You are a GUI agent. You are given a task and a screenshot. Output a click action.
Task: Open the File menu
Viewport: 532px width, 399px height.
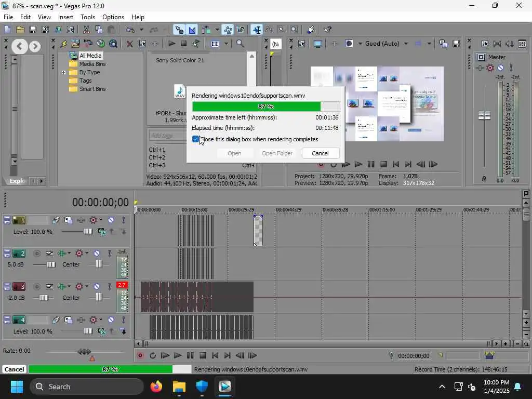click(x=8, y=17)
